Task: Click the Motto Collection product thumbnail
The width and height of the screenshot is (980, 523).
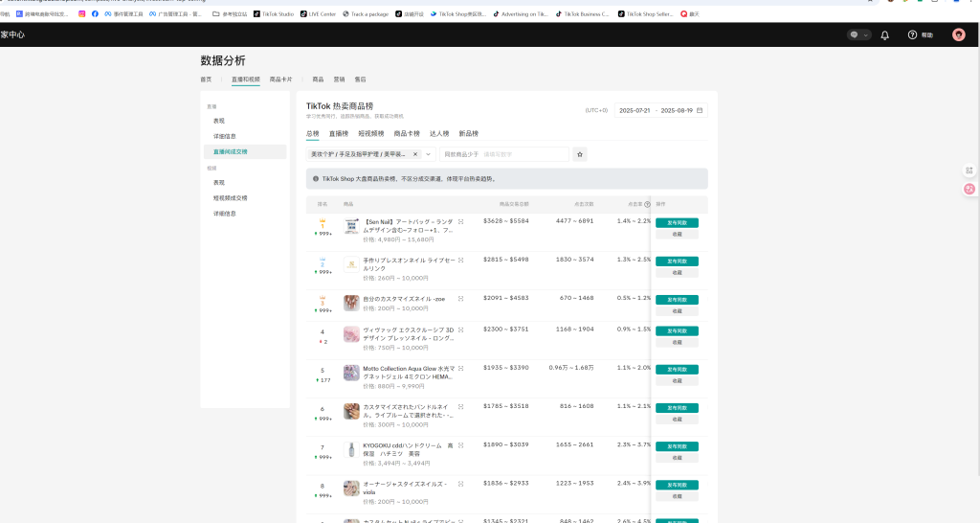Action: 351,373
